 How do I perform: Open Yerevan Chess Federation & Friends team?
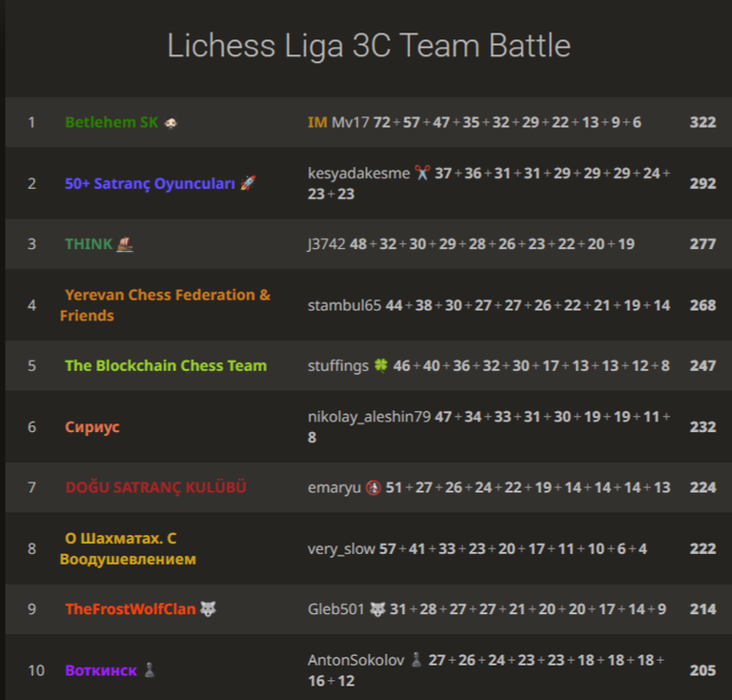coord(165,305)
